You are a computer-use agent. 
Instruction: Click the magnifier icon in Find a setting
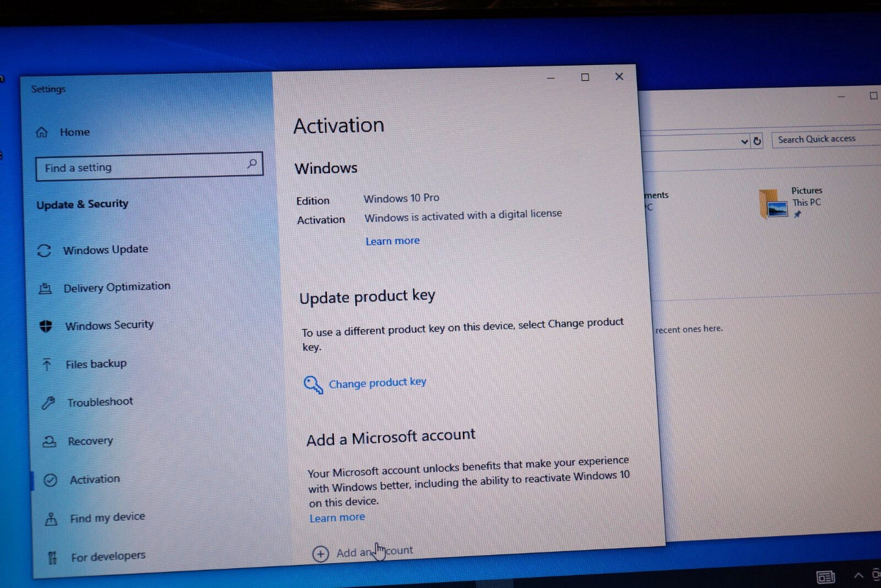coord(252,164)
